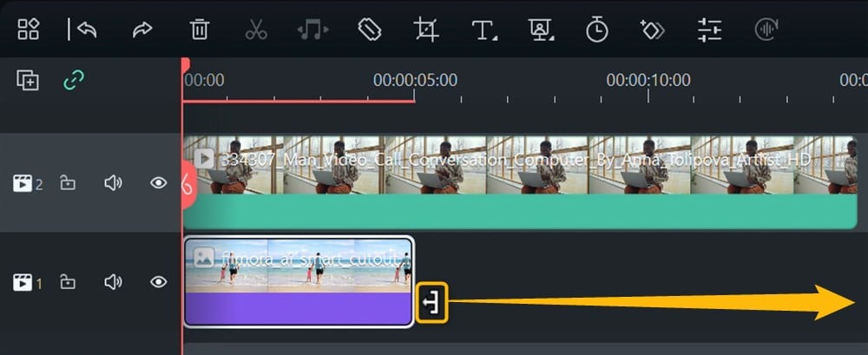Mute video track 2 audio

point(113,183)
